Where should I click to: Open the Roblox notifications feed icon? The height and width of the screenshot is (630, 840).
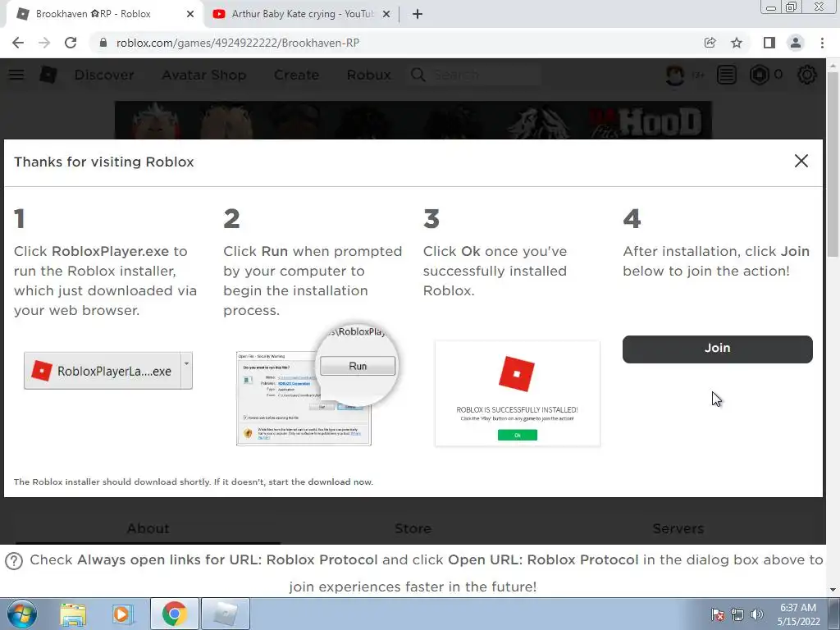click(x=727, y=75)
